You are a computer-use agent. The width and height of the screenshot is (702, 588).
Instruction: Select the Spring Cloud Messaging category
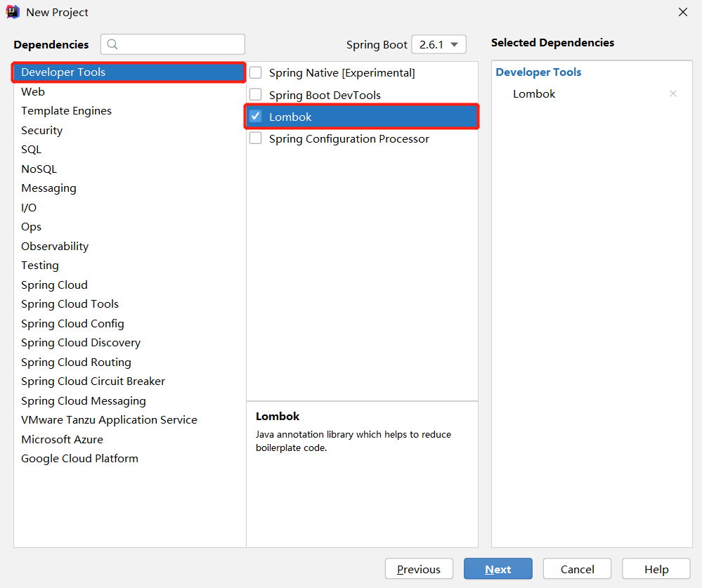click(x=129, y=401)
